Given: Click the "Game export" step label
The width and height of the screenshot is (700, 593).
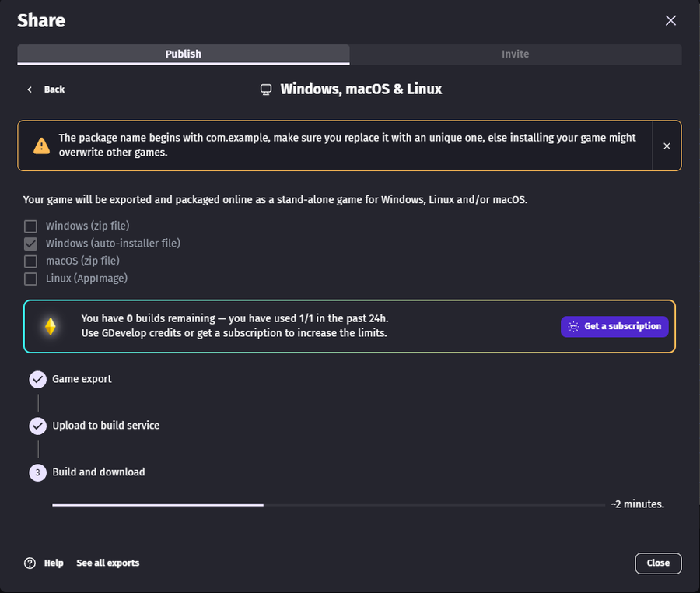Looking at the screenshot, I should coord(82,379).
